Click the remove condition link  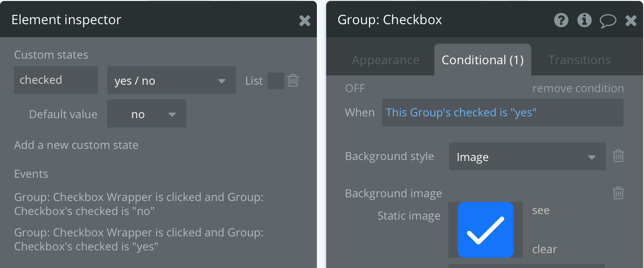[x=578, y=88]
